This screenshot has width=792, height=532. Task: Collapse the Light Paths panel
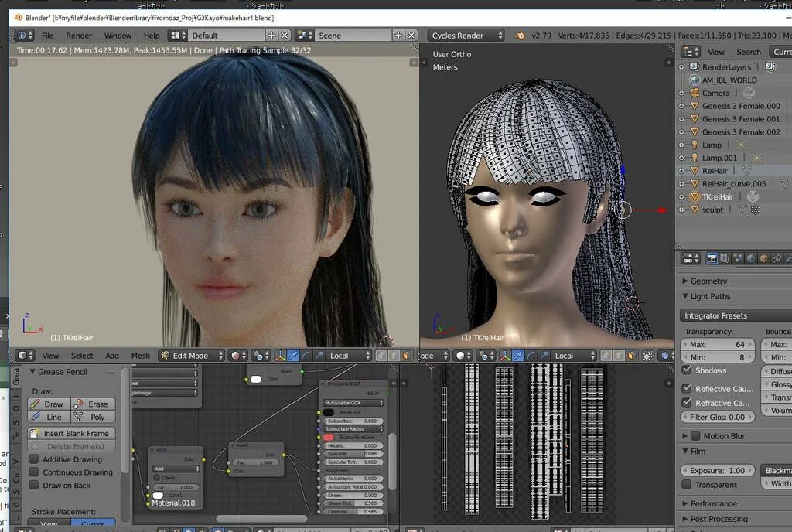(685, 296)
